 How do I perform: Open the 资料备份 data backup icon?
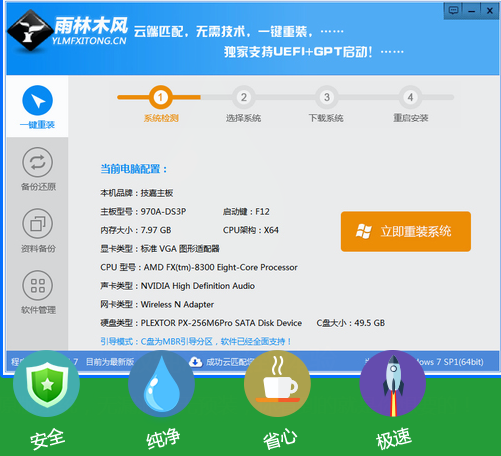pos(37,224)
